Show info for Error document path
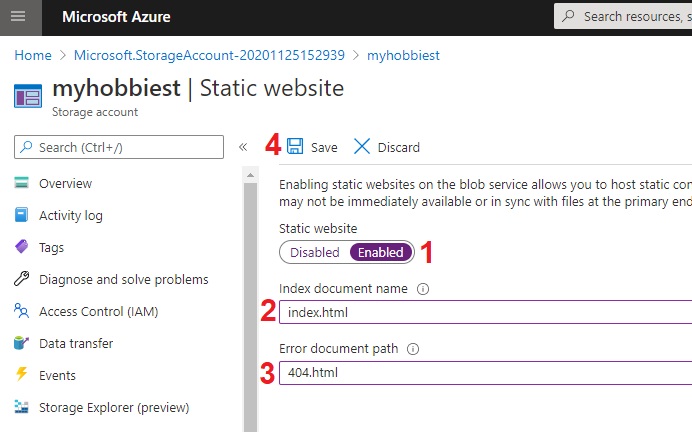Image resolution: width=692 pixels, height=432 pixels. pyautogui.click(x=413, y=349)
